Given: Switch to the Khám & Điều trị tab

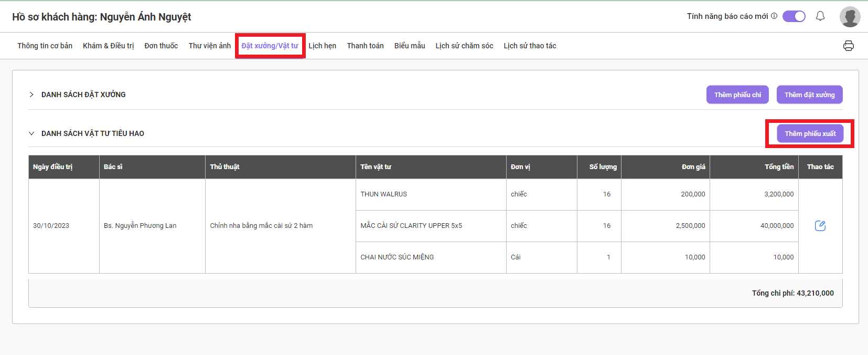Looking at the screenshot, I should click(x=108, y=46).
